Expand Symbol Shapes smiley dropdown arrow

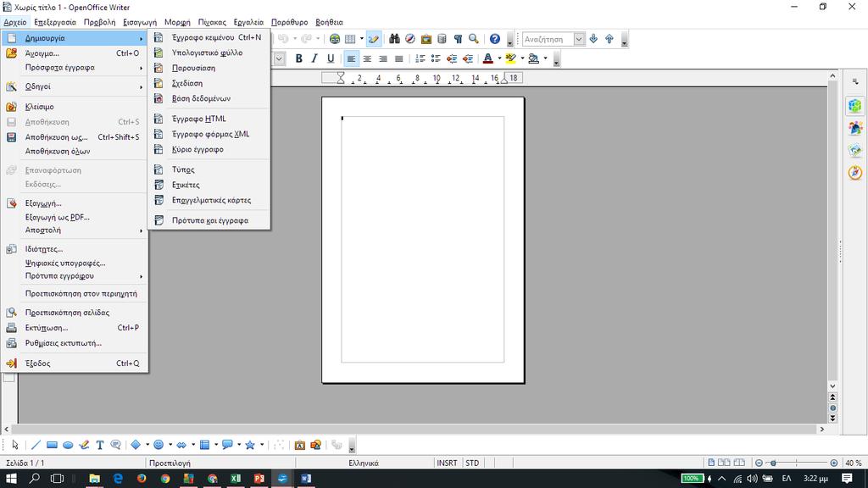point(170,445)
